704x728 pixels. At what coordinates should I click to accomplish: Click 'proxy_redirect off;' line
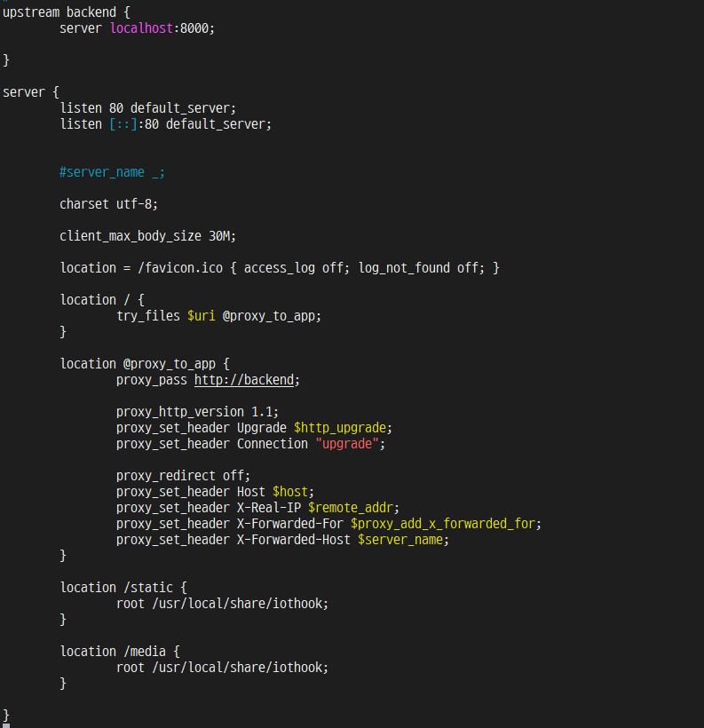(x=183, y=477)
